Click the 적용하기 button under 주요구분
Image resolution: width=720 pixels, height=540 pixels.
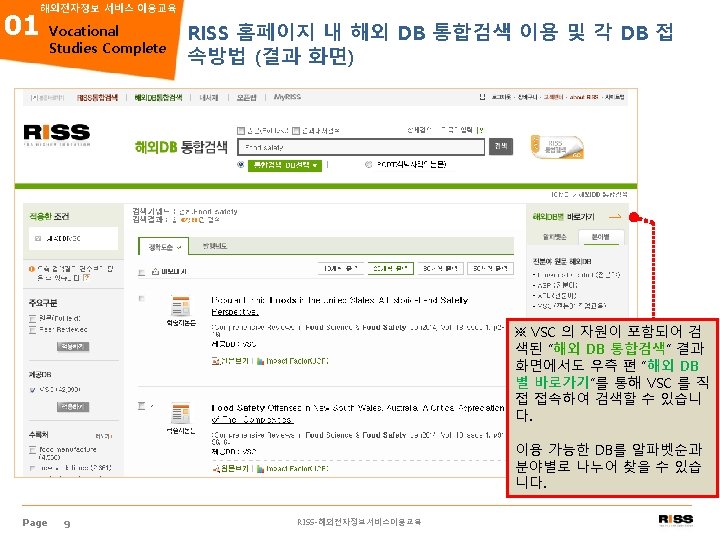(73, 346)
